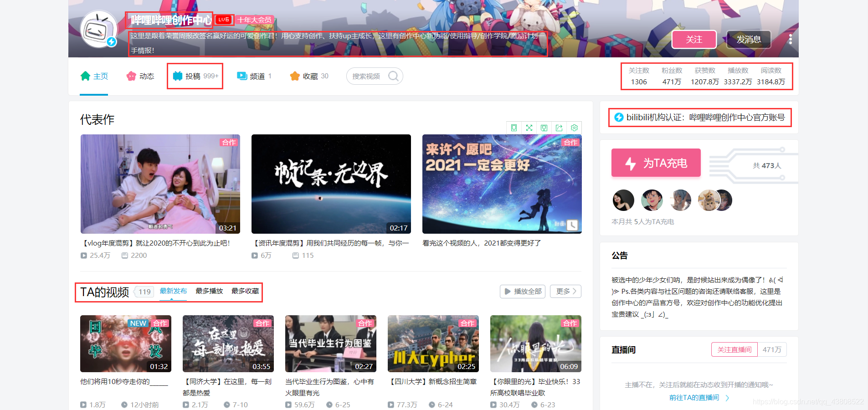Screen dimensions: 868x410
Task: Open title 【vlog年度混剪】就让2020的不开心到此为止吧!
Action: (155, 243)
